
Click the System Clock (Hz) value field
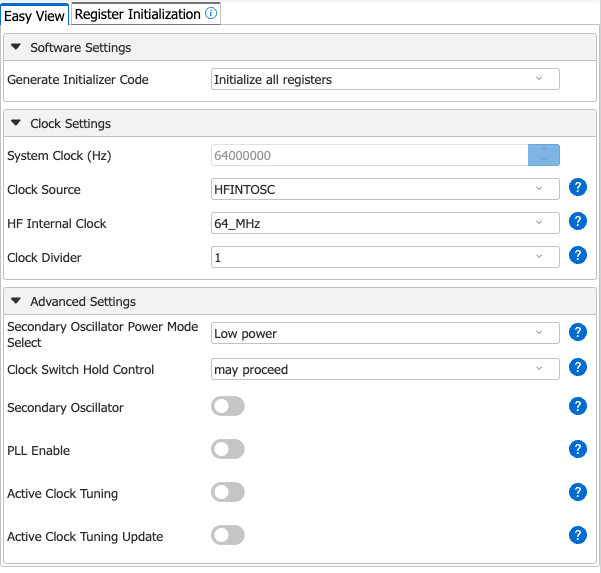[369, 155]
